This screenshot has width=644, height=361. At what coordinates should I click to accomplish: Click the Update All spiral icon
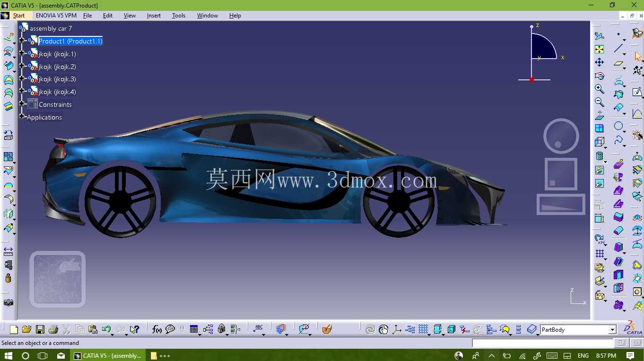(x=370, y=329)
